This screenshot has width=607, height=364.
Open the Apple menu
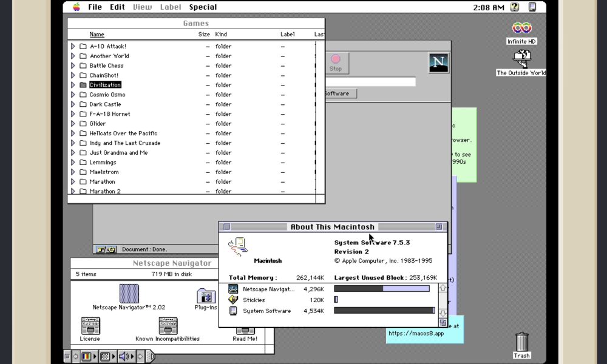pyautogui.click(x=76, y=7)
